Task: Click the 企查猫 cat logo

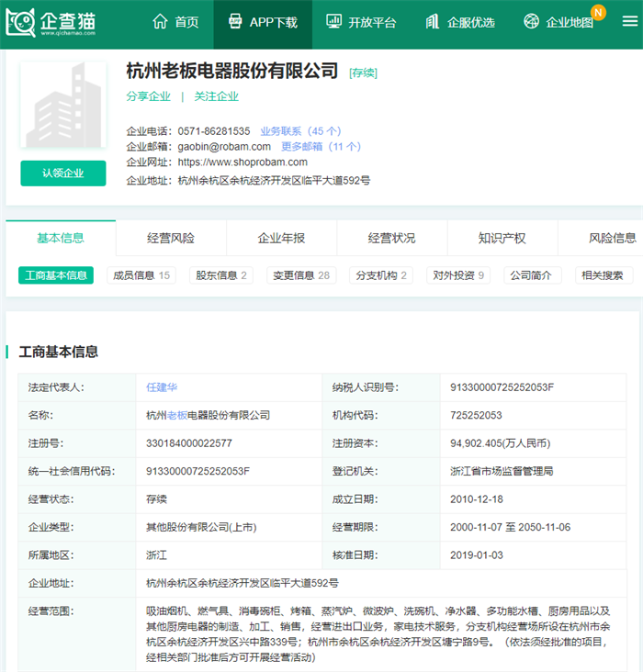Action: 20,22
